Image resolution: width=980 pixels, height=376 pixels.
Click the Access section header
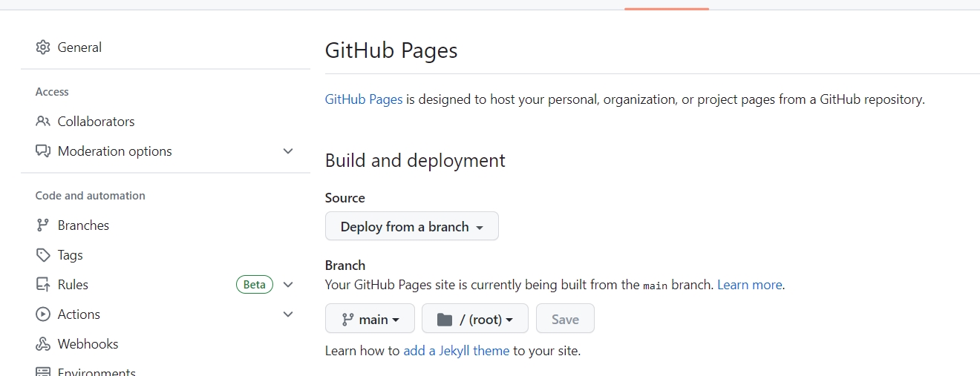point(52,92)
